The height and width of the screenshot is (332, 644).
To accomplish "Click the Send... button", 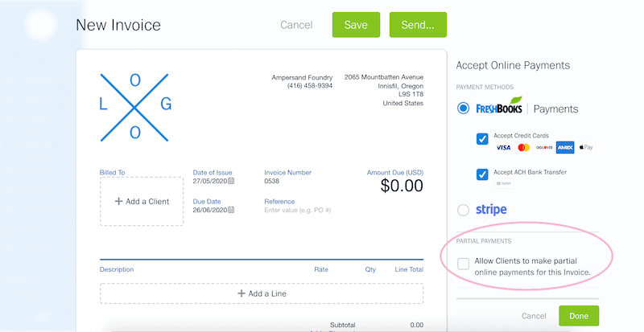I will pos(418,25).
